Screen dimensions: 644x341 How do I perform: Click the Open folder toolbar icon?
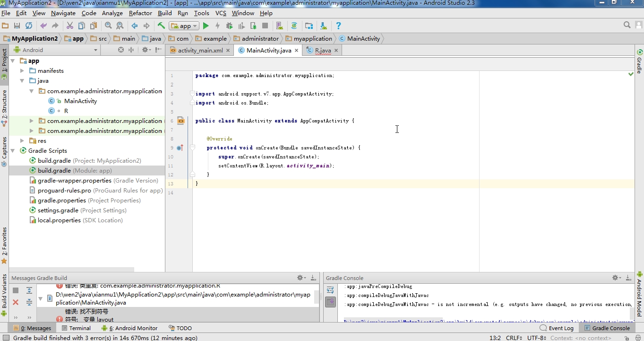(5, 26)
